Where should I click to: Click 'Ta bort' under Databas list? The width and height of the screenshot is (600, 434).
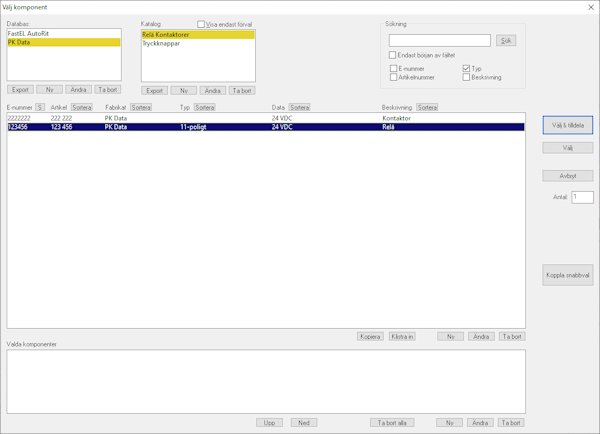pyautogui.click(x=108, y=90)
